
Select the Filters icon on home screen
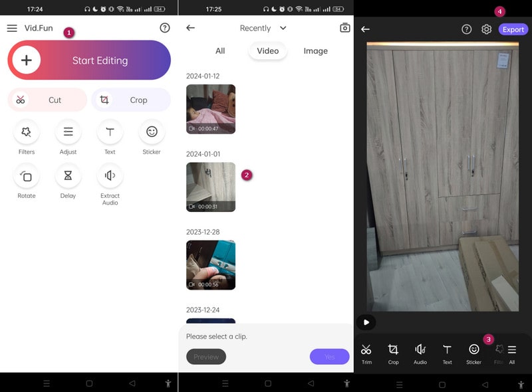point(27,132)
